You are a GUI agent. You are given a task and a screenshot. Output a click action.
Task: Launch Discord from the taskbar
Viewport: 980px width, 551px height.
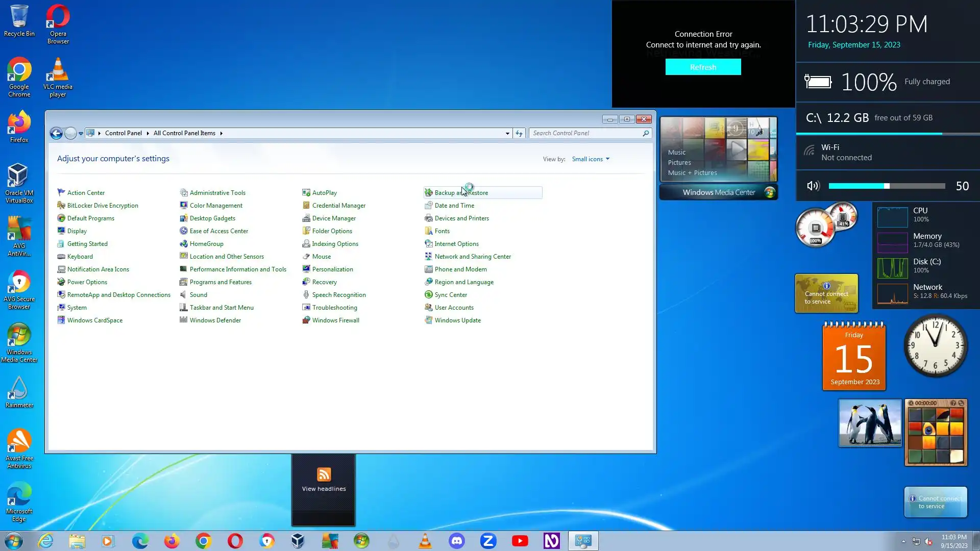point(456,541)
